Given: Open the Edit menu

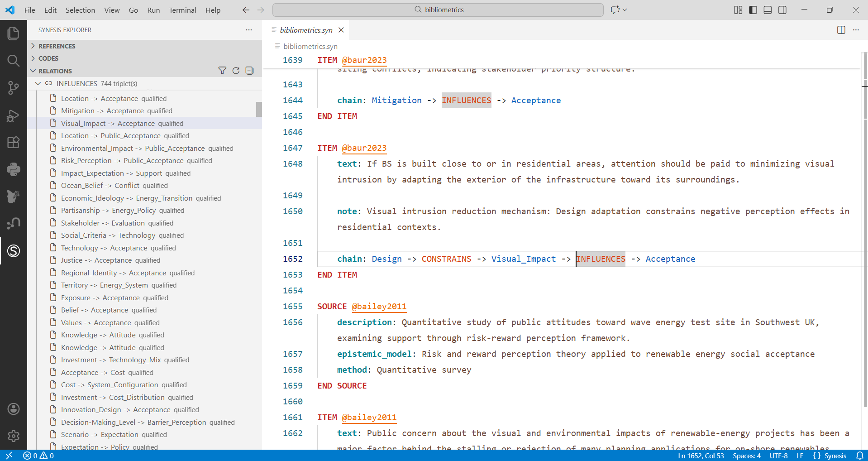Looking at the screenshot, I should click(50, 10).
